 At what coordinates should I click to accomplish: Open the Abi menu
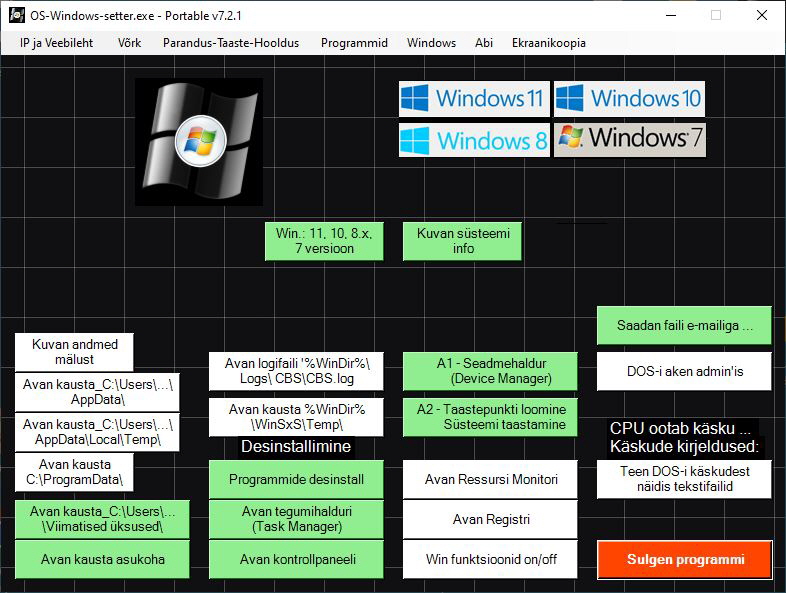(x=484, y=43)
